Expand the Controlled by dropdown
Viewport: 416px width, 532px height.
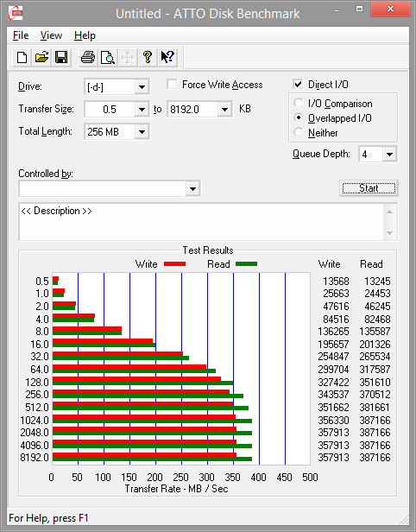(192, 188)
